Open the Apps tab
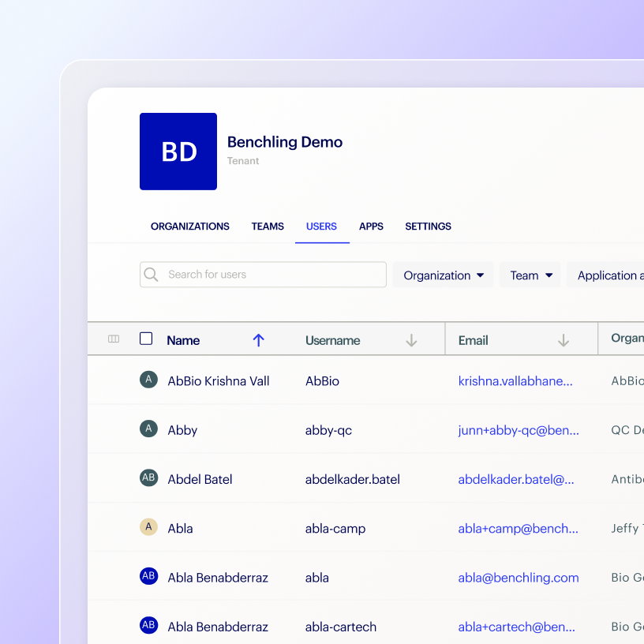 [371, 227]
